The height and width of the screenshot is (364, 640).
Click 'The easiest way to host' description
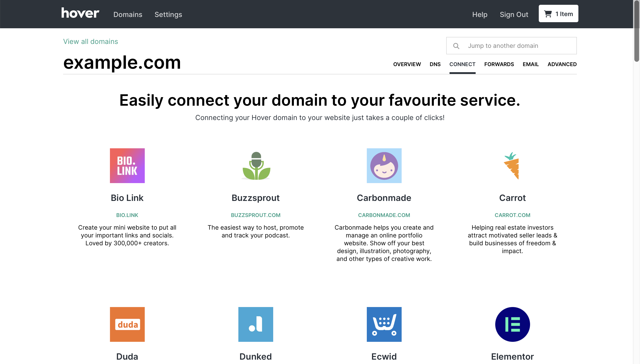pos(255,231)
